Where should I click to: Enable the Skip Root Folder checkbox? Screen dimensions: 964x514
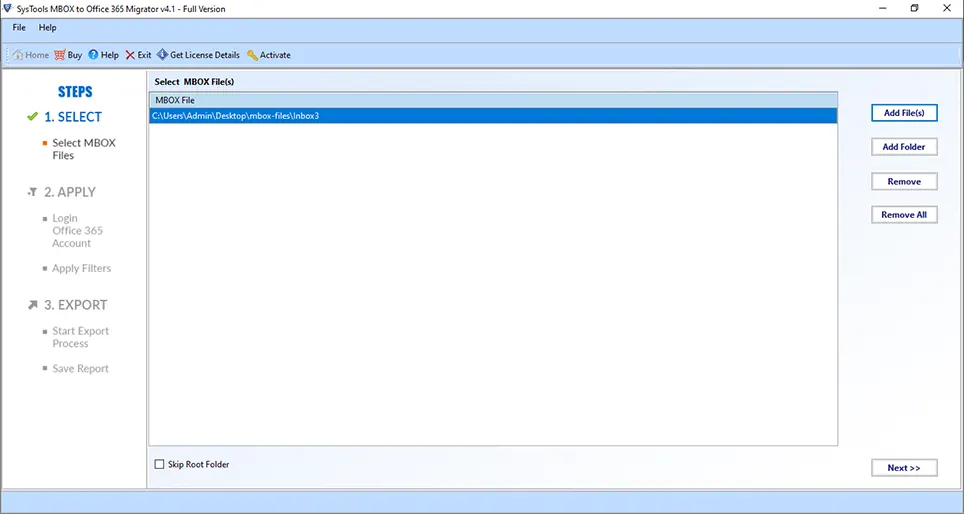[x=159, y=464]
